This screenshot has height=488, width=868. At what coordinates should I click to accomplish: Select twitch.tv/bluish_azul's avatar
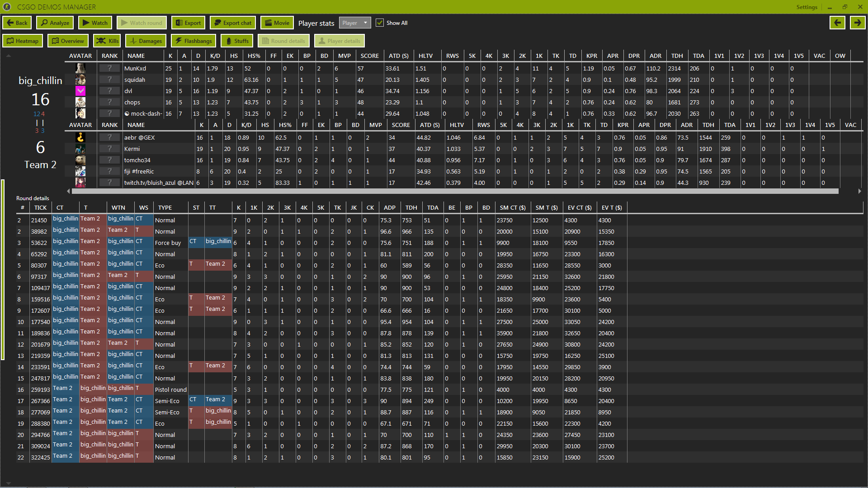point(80,183)
